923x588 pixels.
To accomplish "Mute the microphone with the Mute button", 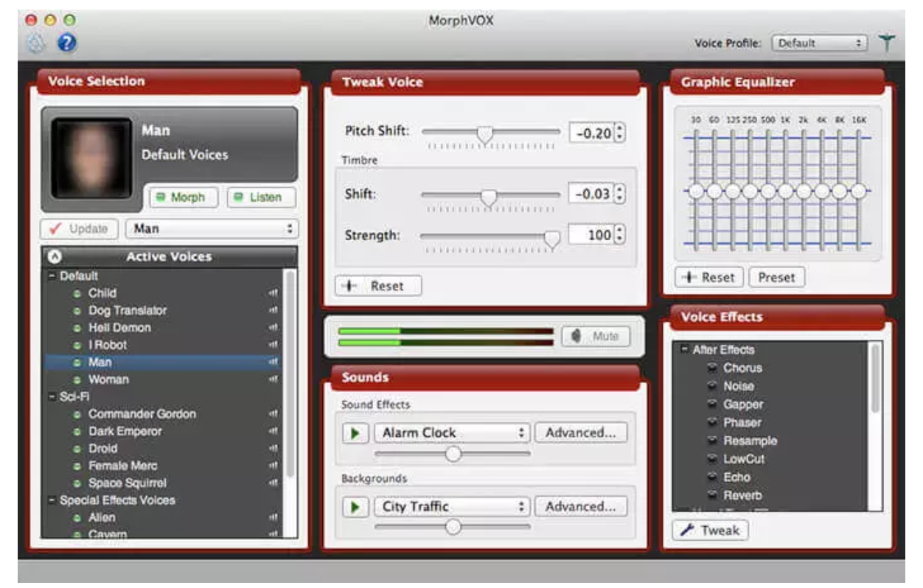I will [x=596, y=336].
